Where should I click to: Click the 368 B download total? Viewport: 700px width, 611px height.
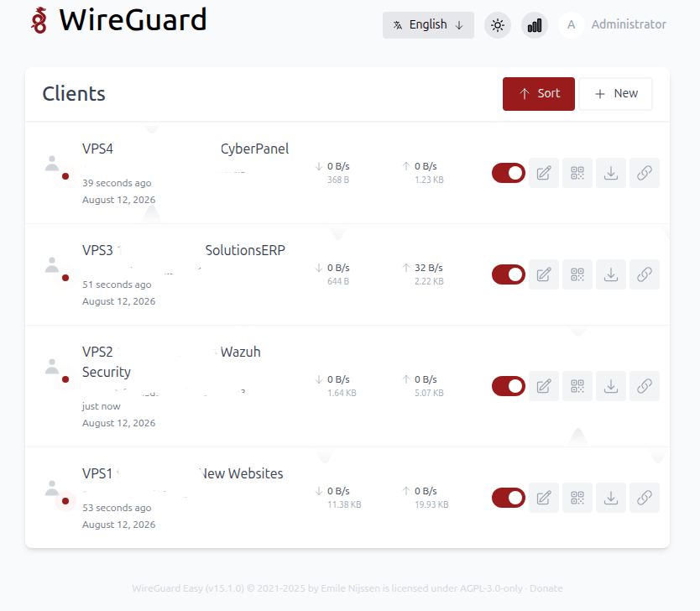click(338, 180)
